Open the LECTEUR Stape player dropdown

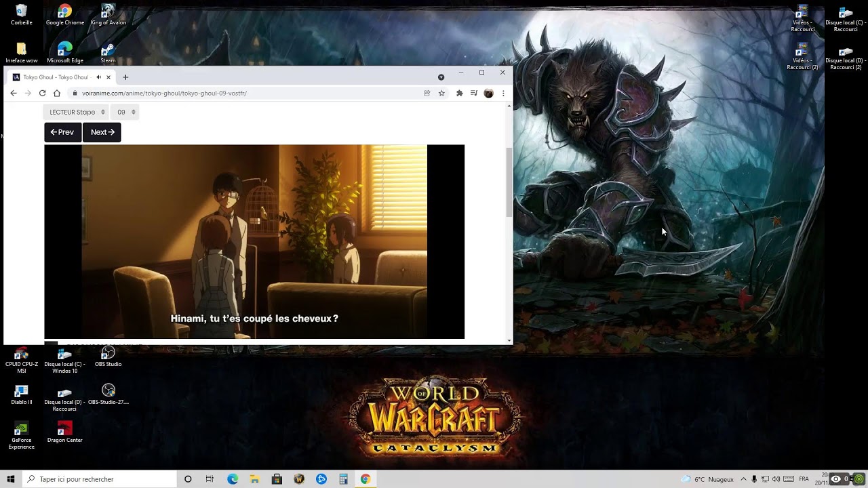coord(77,112)
